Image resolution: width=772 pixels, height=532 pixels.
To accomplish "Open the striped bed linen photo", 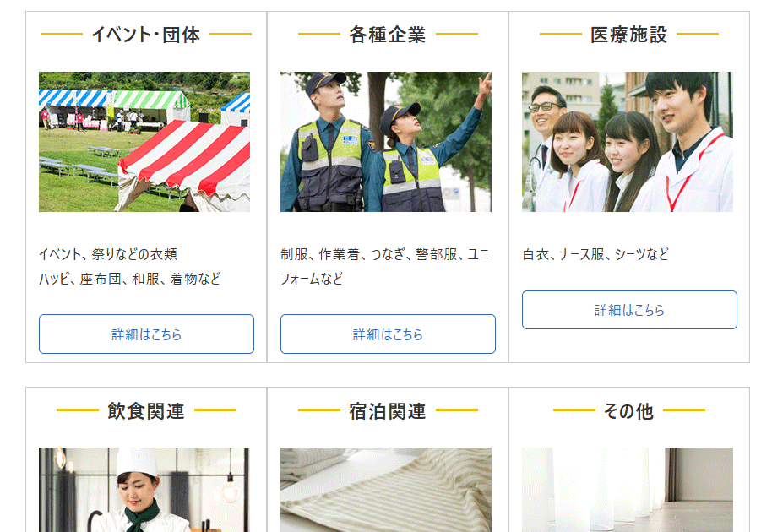I will tap(386, 490).
